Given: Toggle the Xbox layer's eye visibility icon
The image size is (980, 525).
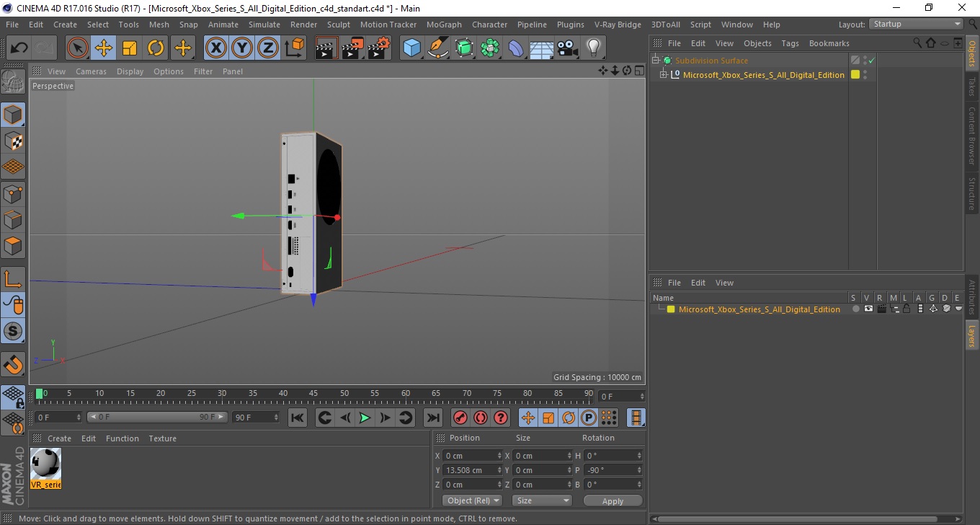Looking at the screenshot, I should pos(868,309).
